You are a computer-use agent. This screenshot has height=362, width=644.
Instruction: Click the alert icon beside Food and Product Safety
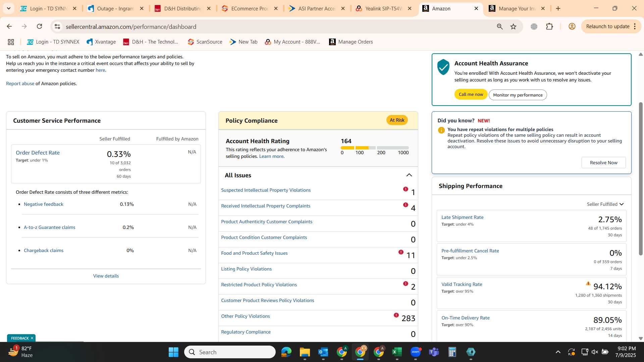[401, 252]
